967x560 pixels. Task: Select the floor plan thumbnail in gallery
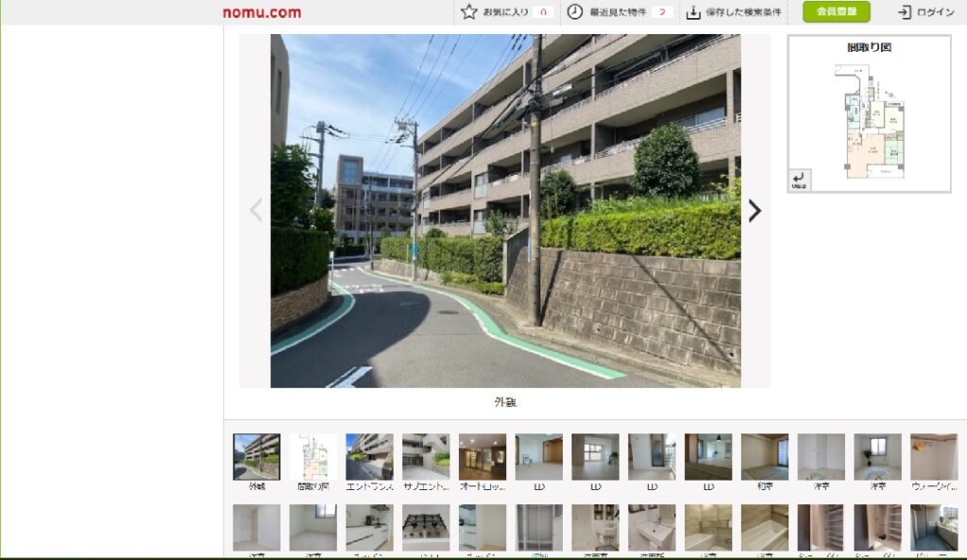[x=314, y=457]
